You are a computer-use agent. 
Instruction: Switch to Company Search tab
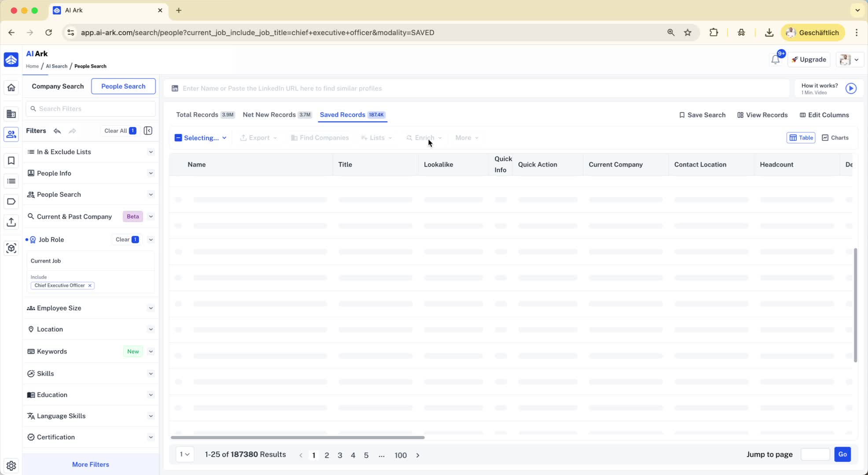click(x=58, y=86)
